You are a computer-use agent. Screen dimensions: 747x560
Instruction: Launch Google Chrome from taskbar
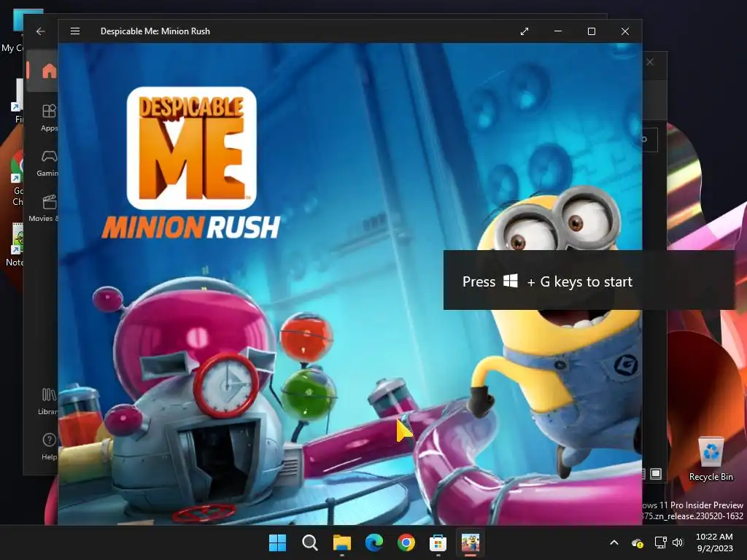(x=406, y=542)
